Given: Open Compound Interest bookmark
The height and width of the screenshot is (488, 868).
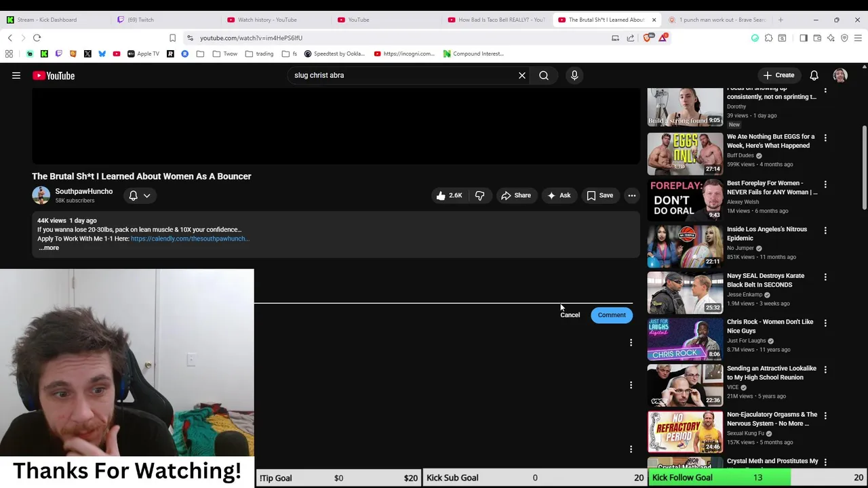Looking at the screenshot, I should point(473,54).
